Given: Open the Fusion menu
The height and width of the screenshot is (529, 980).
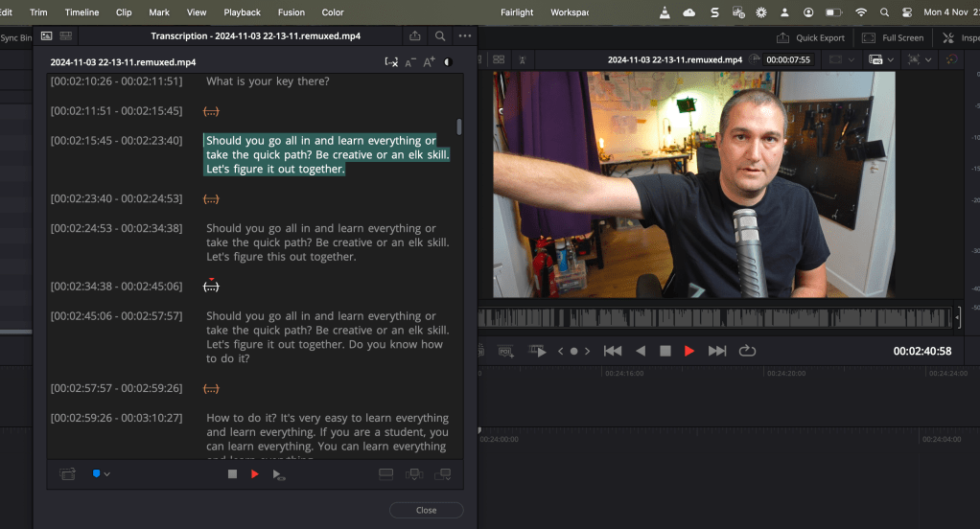Looking at the screenshot, I should coord(292,11).
